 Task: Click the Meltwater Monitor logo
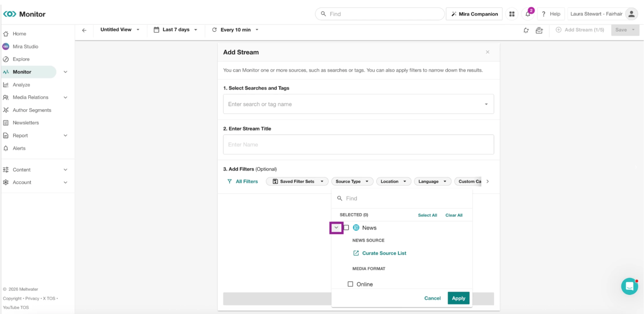[x=24, y=14]
